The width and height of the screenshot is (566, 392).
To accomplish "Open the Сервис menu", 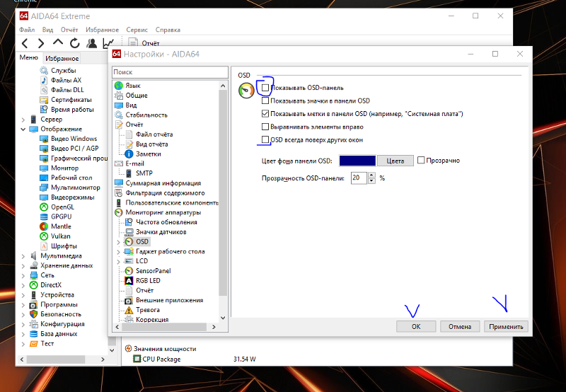I will tap(137, 30).
